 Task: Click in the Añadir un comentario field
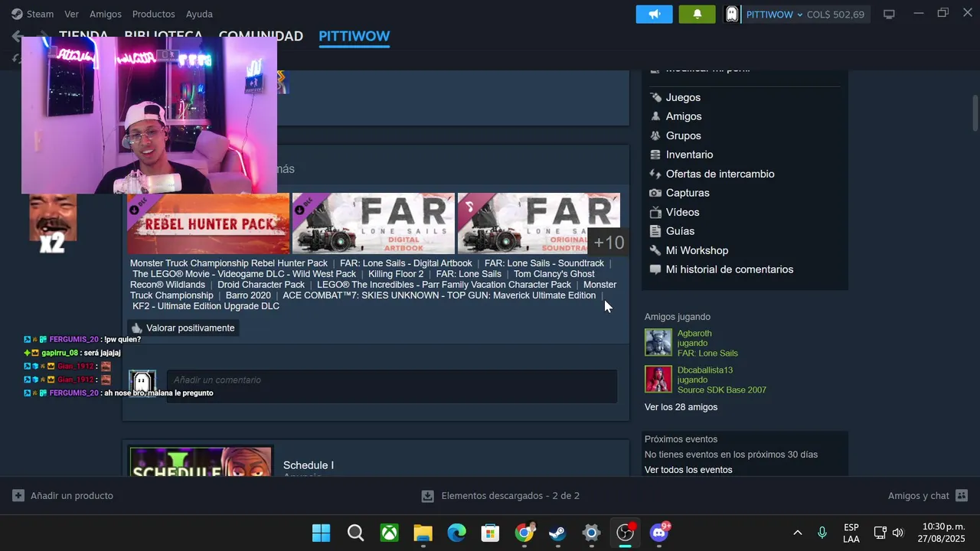click(x=392, y=386)
